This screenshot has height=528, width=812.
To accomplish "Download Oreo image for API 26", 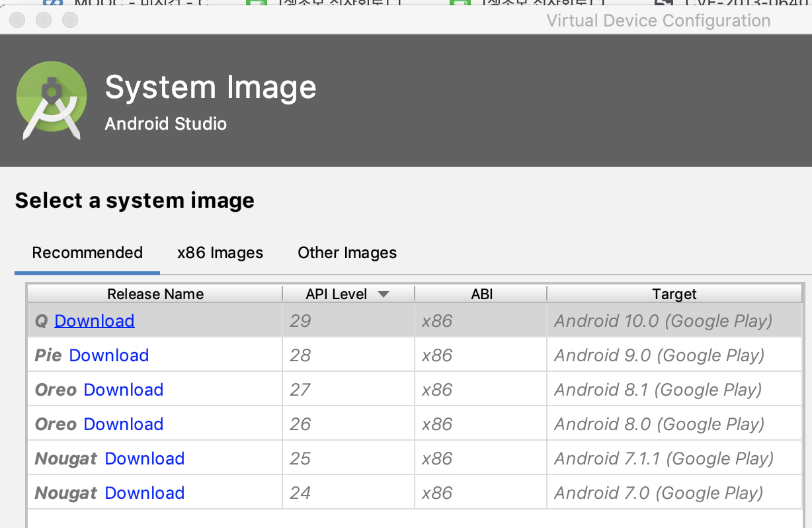I will [x=124, y=424].
